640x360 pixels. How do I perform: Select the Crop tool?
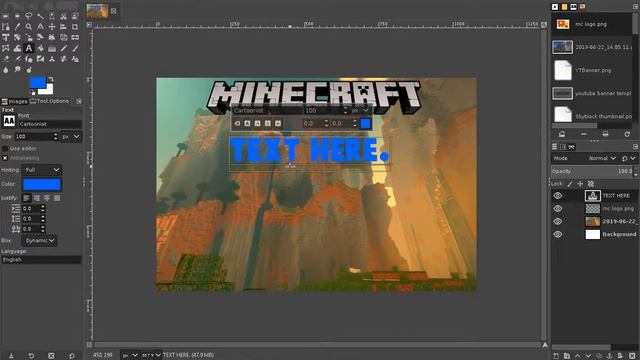75,27
